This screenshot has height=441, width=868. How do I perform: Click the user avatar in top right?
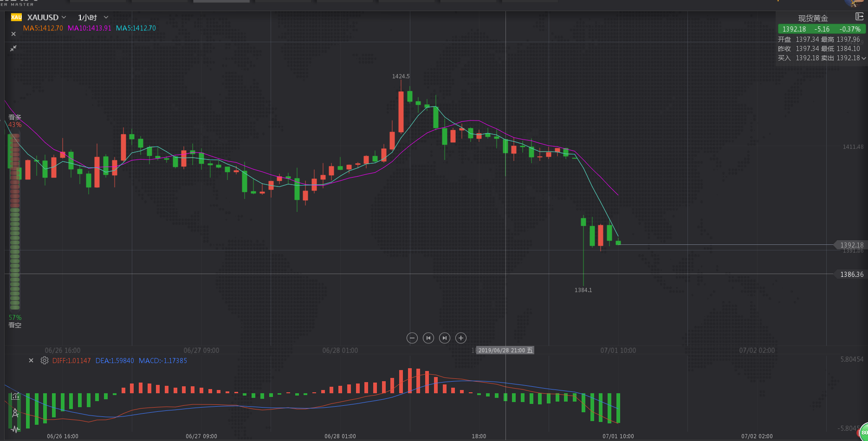click(855, 3)
